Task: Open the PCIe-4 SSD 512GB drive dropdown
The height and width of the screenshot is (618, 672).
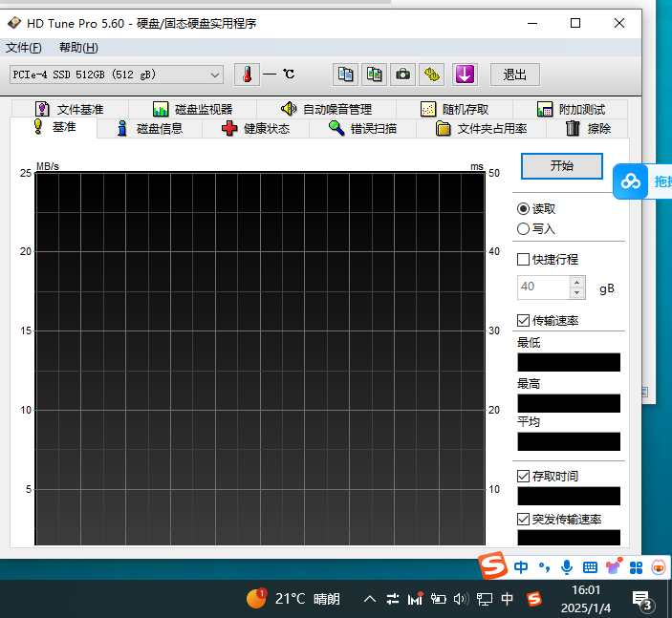Action: coord(117,75)
